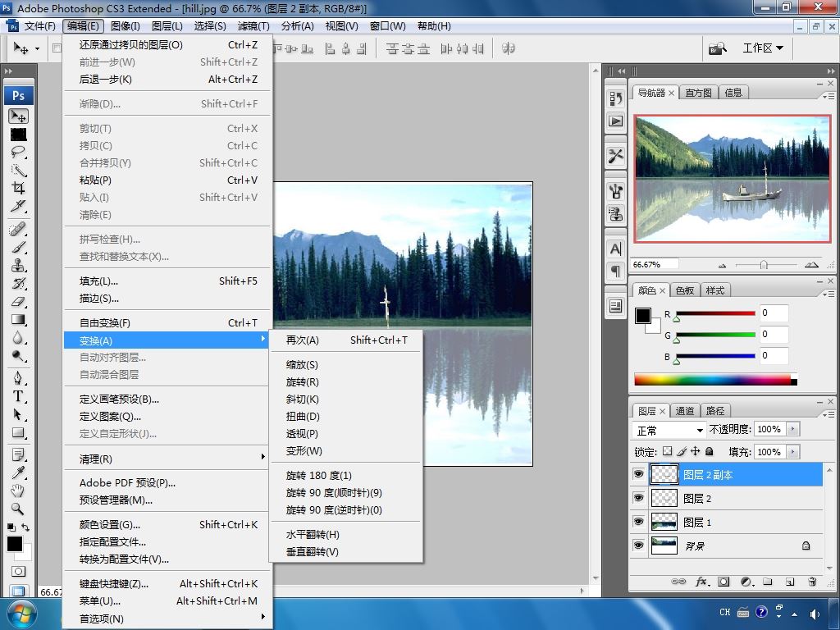Expand the 不透明度 opacity arrow

792,429
